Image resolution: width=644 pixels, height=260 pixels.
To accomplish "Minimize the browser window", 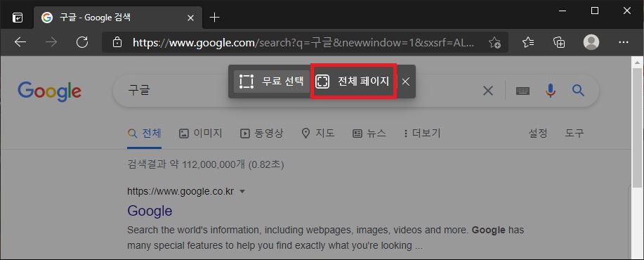I will point(563,11).
